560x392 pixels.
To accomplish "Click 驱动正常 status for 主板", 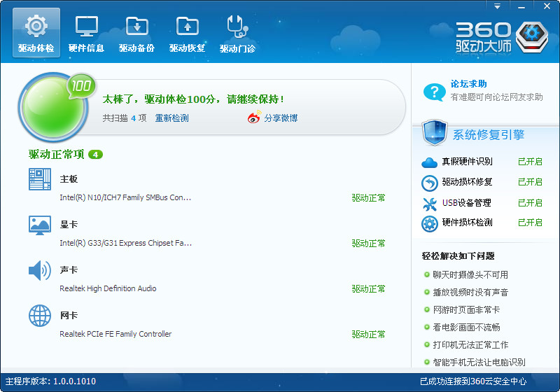I will tap(368, 198).
